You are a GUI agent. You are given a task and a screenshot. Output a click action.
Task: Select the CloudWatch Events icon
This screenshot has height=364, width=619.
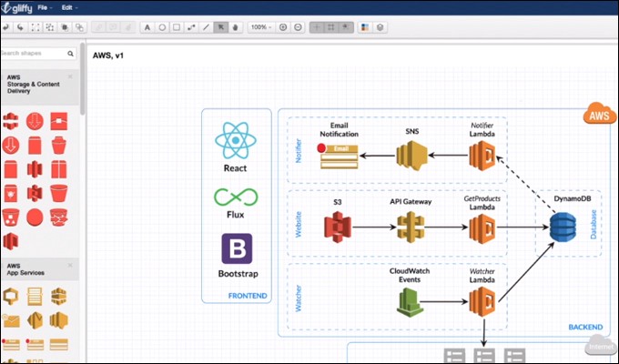(x=410, y=302)
